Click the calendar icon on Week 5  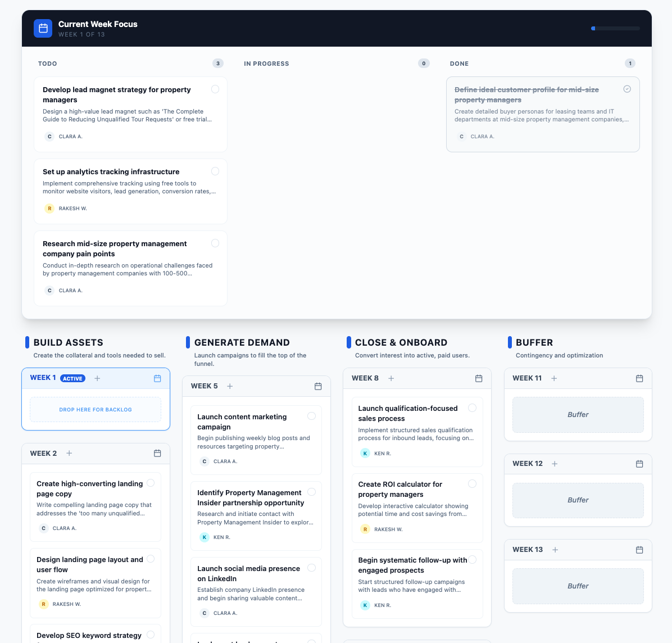click(x=318, y=386)
